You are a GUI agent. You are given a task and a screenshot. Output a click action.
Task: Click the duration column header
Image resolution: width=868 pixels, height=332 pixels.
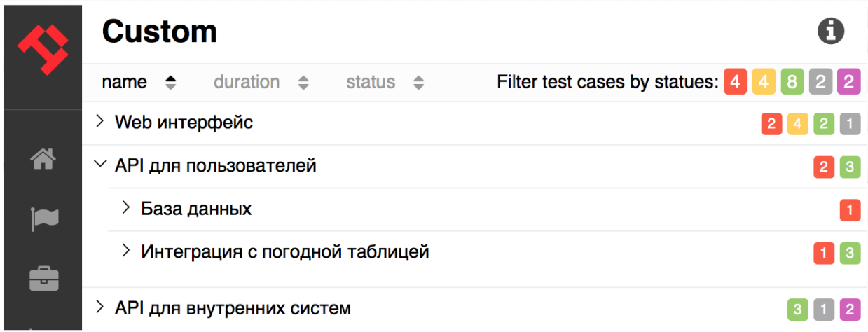click(x=247, y=83)
